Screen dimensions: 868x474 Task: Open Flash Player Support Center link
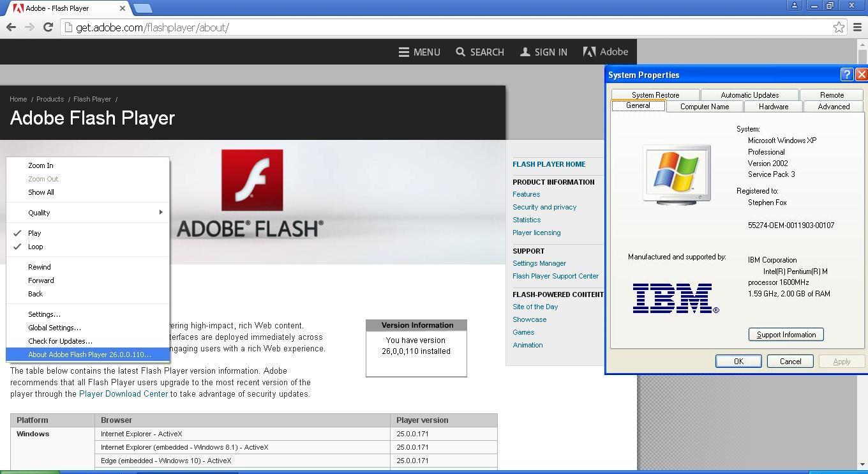[555, 276]
